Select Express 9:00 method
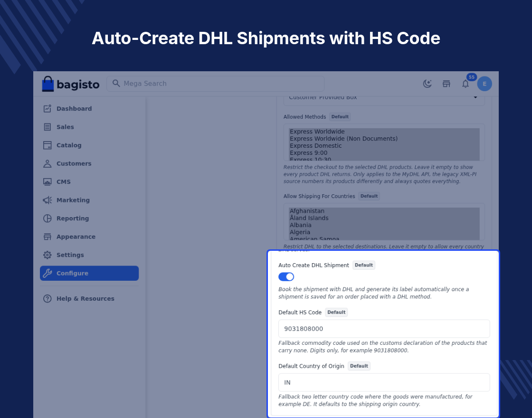Image resolution: width=532 pixels, height=418 pixels. click(x=384, y=153)
